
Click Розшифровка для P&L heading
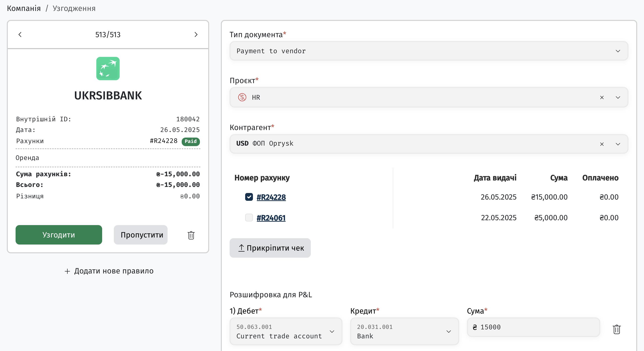pyautogui.click(x=271, y=295)
